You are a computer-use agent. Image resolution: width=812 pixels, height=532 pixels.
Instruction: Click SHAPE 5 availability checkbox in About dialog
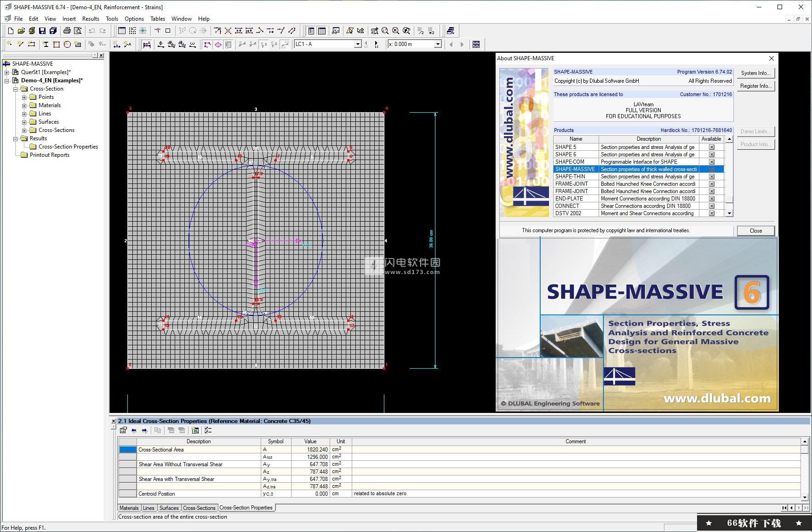pyautogui.click(x=711, y=147)
